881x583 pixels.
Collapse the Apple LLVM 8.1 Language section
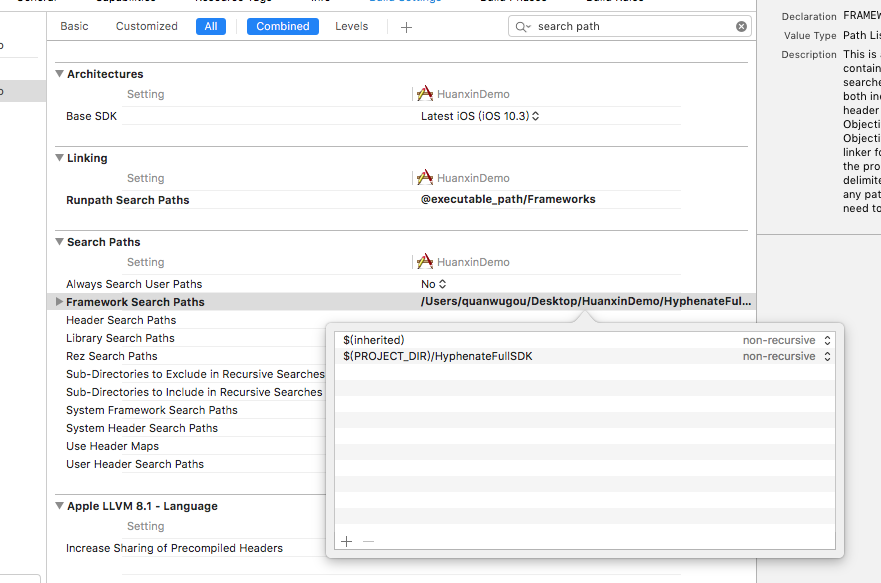(59, 505)
